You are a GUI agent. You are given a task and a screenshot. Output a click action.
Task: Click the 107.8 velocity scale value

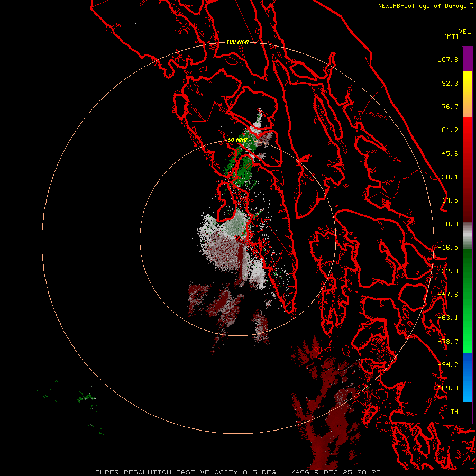(448, 59)
